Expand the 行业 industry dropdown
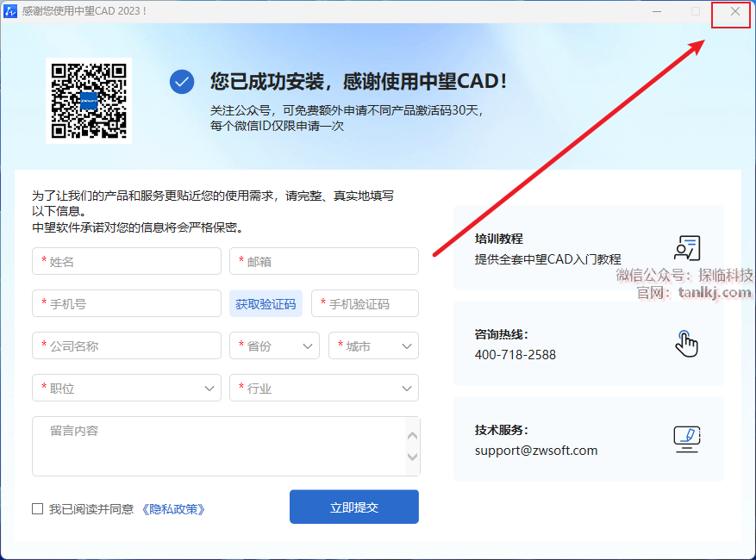This screenshot has height=560, width=756. 324,388
